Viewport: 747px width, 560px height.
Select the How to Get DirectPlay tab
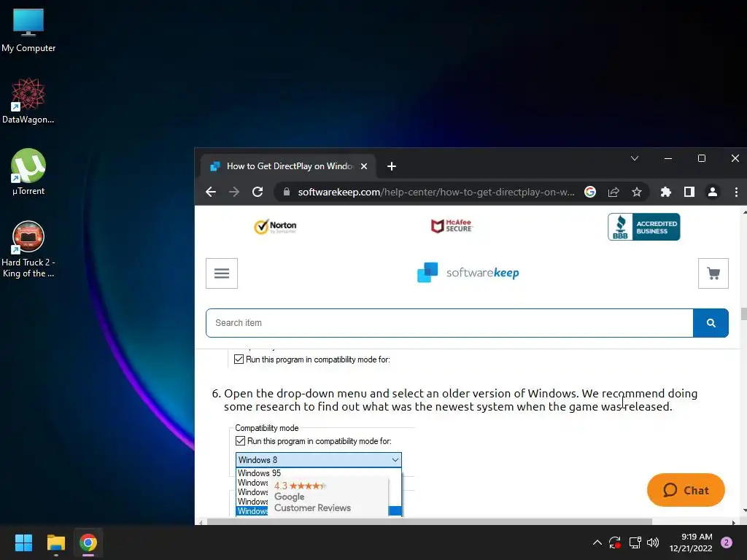pyautogui.click(x=287, y=166)
